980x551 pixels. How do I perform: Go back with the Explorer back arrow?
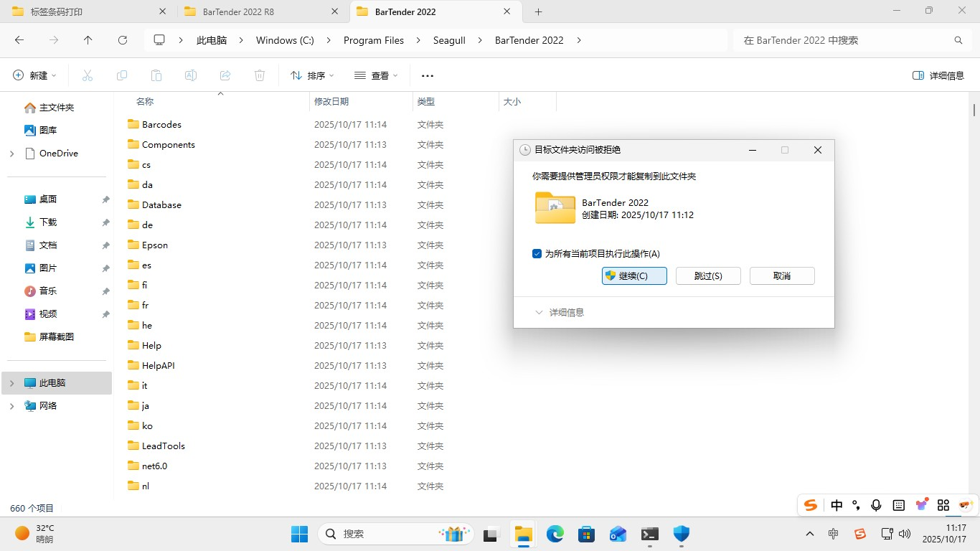(x=19, y=40)
